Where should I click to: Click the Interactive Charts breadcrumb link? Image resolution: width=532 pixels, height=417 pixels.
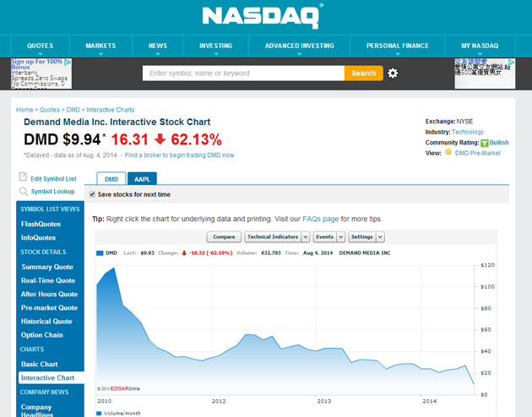pyautogui.click(x=111, y=110)
